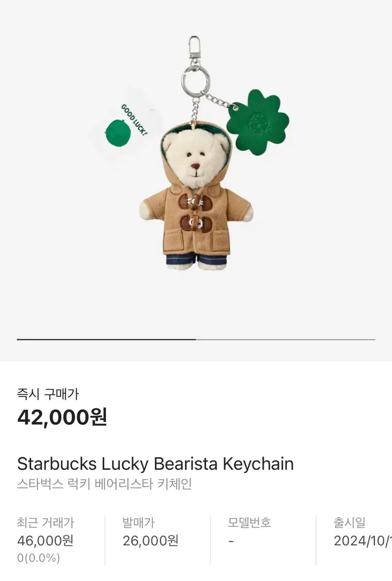
Task: Tap the Bearista bear product image
Action: 196,154
